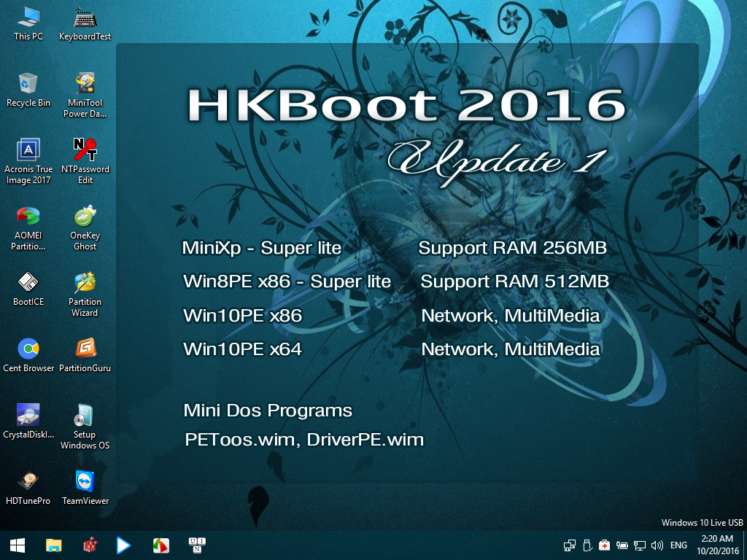Open the Recycle Bin

(28, 90)
